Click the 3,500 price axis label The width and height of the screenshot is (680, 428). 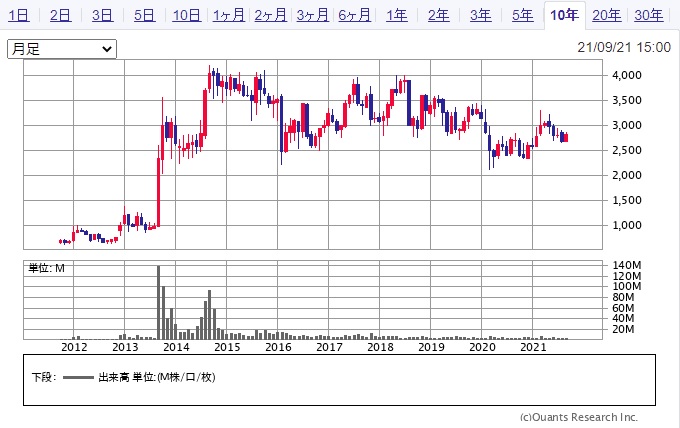[627, 100]
